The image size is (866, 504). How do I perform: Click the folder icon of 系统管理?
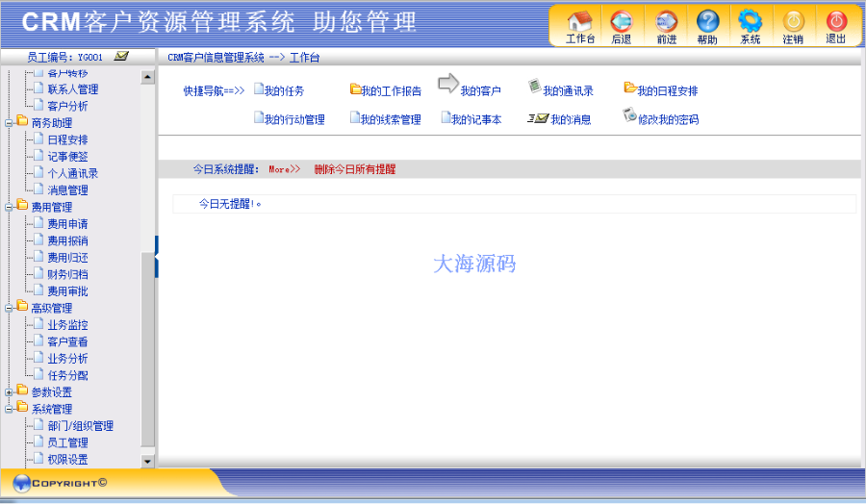(x=22, y=407)
